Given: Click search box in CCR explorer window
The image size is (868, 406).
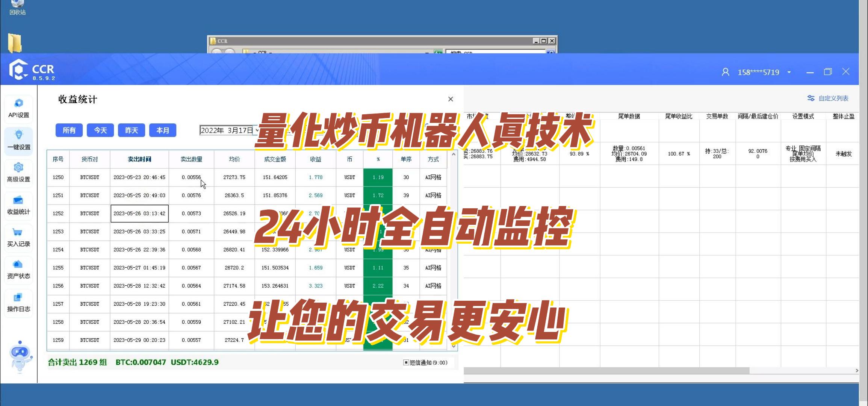Looking at the screenshot, I should tap(496, 52).
